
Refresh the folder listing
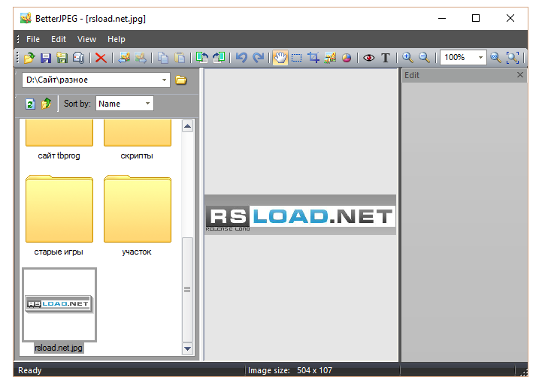[30, 104]
